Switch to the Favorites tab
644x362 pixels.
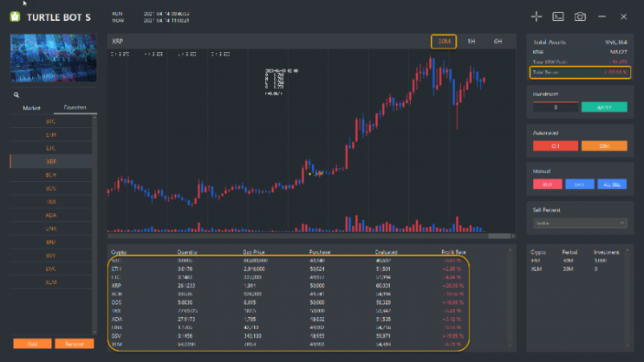click(x=75, y=107)
